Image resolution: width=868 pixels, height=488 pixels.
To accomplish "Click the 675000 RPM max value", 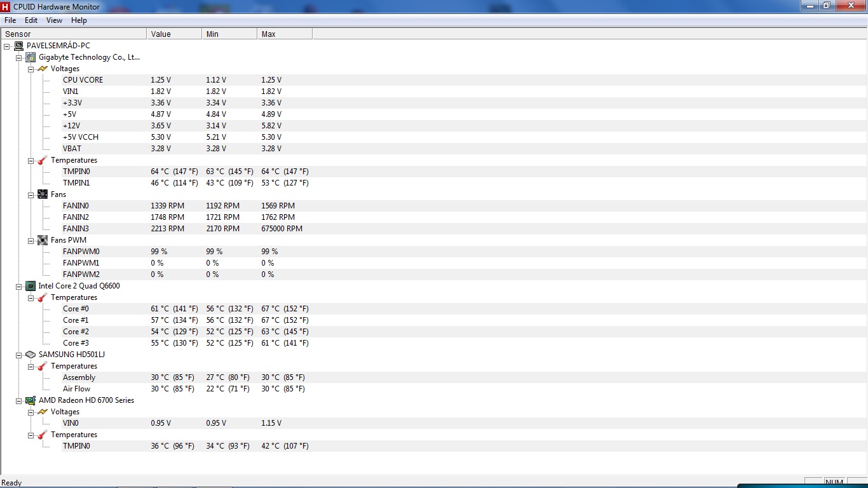I will [281, 229].
